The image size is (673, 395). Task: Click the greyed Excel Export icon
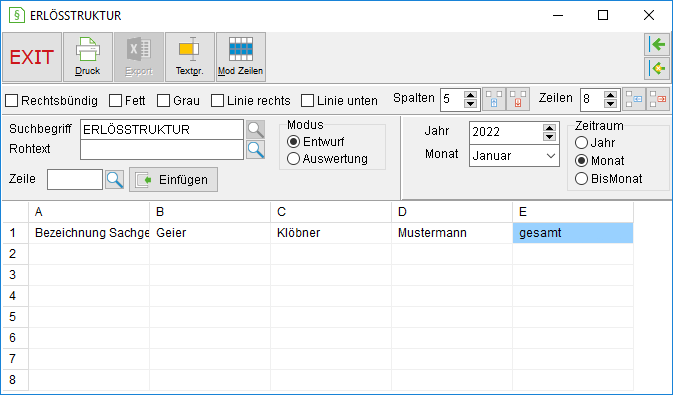tap(139, 57)
